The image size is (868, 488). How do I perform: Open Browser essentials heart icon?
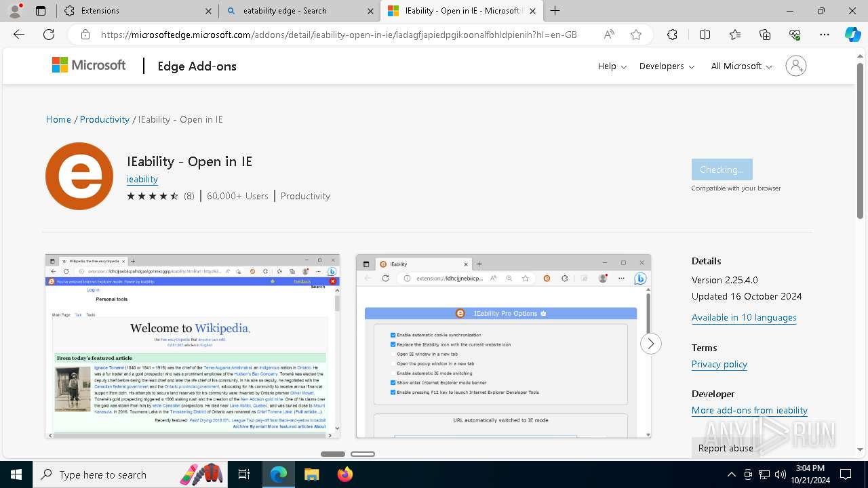click(795, 35)
